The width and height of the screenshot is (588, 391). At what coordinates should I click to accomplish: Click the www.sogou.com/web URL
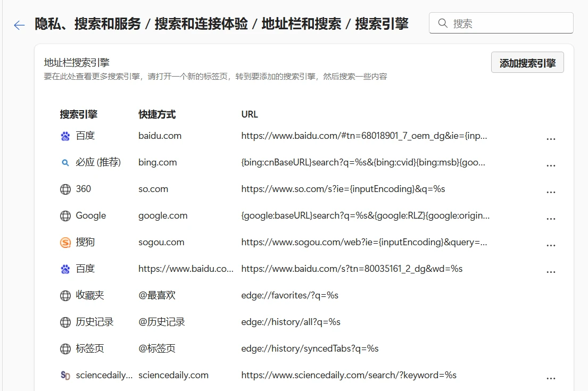(364, 242)
